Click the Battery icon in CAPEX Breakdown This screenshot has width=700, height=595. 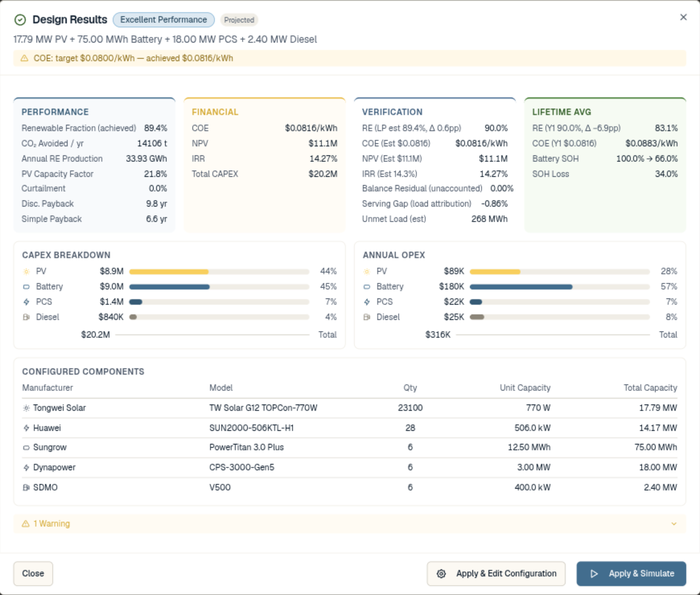tap(26, 287)
